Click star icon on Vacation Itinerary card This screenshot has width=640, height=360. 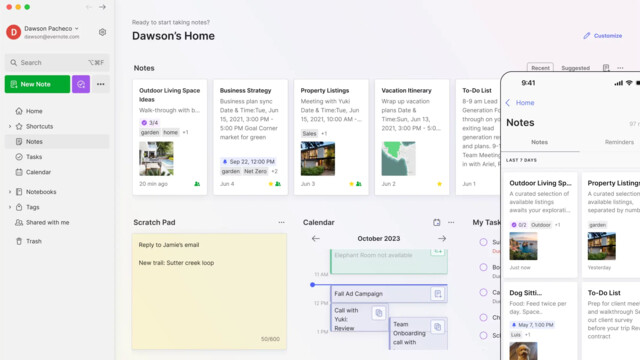439,184
